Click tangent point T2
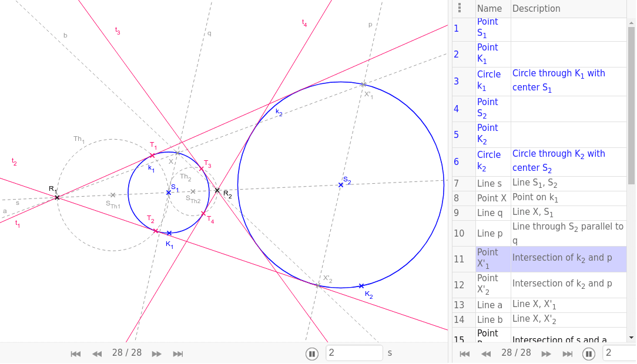 (155, 231)
